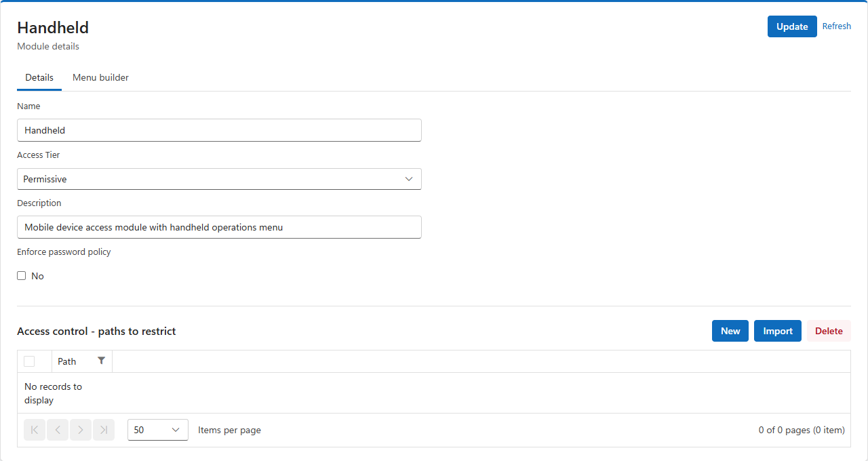
Task: Focus the Name input field
Action: [219, 130]
